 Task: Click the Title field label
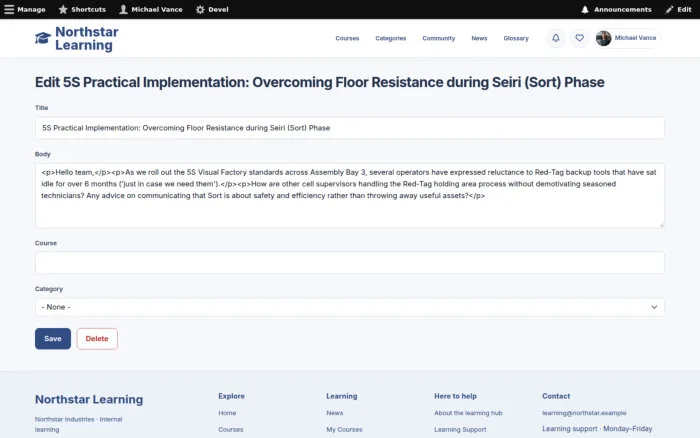tap(42, 108)
